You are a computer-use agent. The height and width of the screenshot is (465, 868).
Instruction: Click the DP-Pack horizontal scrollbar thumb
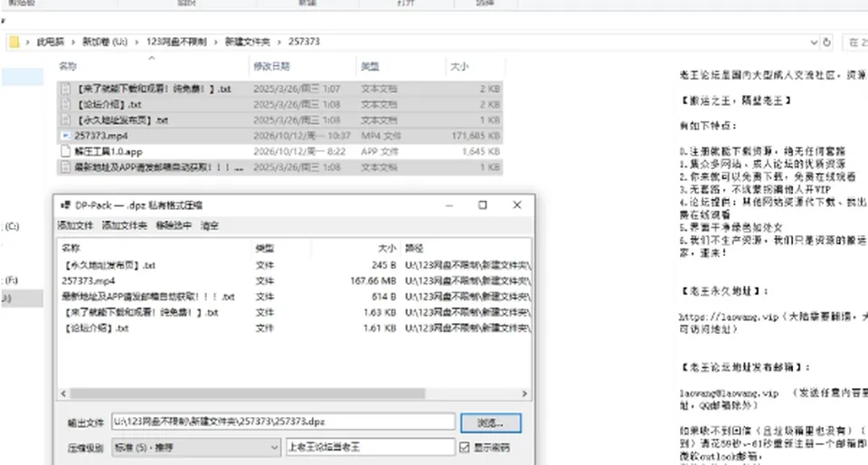(247, 394)
